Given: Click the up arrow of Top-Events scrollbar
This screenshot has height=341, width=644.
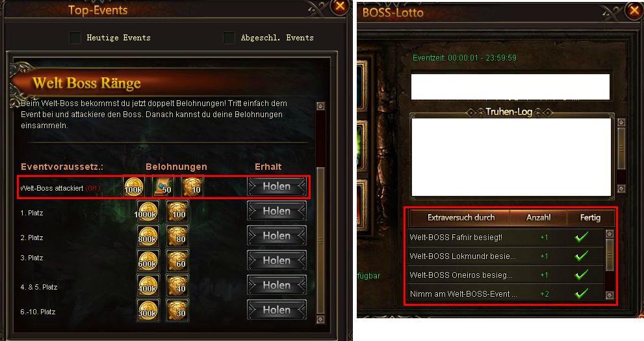Looking at the screenshot, I should (321, 106).
